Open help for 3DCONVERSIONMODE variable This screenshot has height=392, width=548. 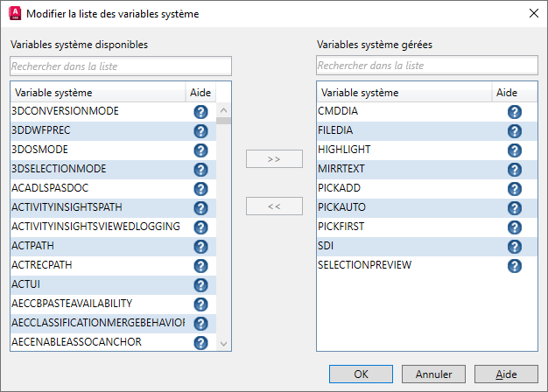200,112
